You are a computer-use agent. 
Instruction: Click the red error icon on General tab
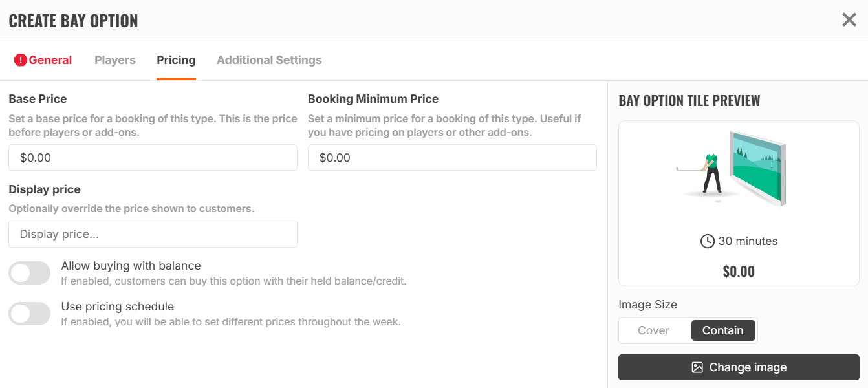(x=21, y=60)
